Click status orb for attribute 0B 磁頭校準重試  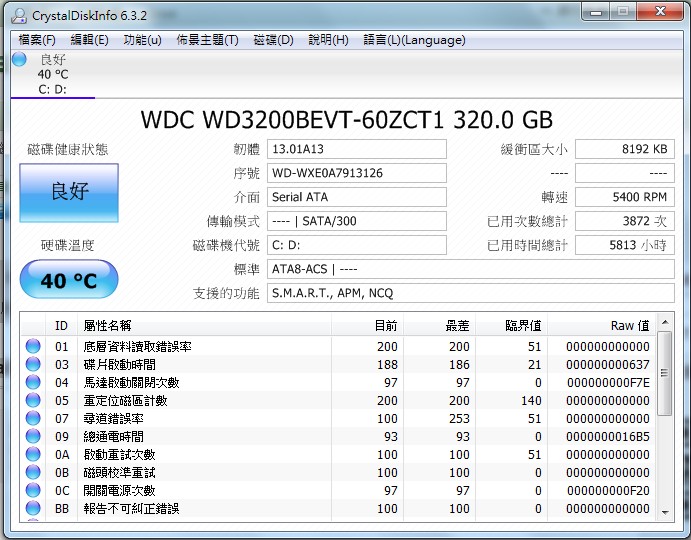tap(33, 472)
